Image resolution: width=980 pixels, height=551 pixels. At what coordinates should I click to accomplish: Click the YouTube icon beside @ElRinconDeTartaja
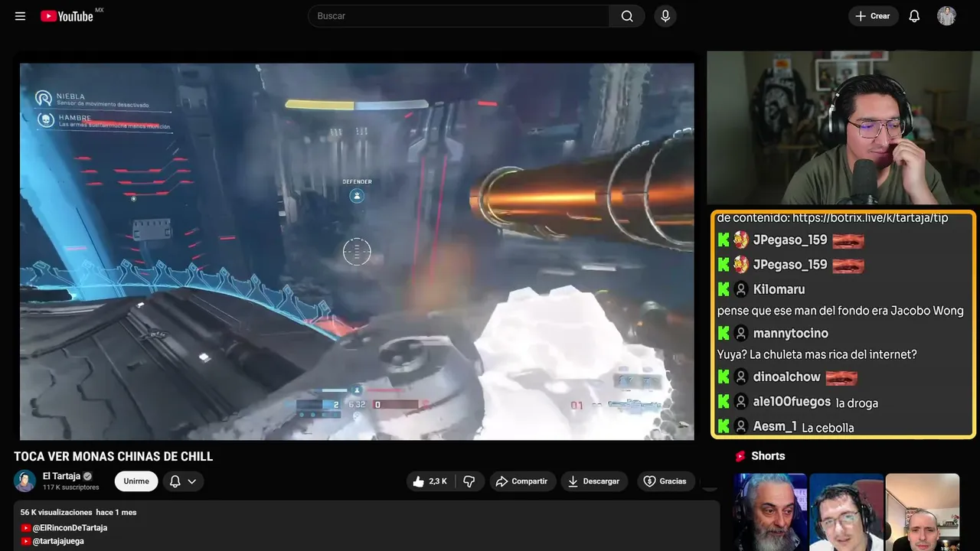click(26, 528)
